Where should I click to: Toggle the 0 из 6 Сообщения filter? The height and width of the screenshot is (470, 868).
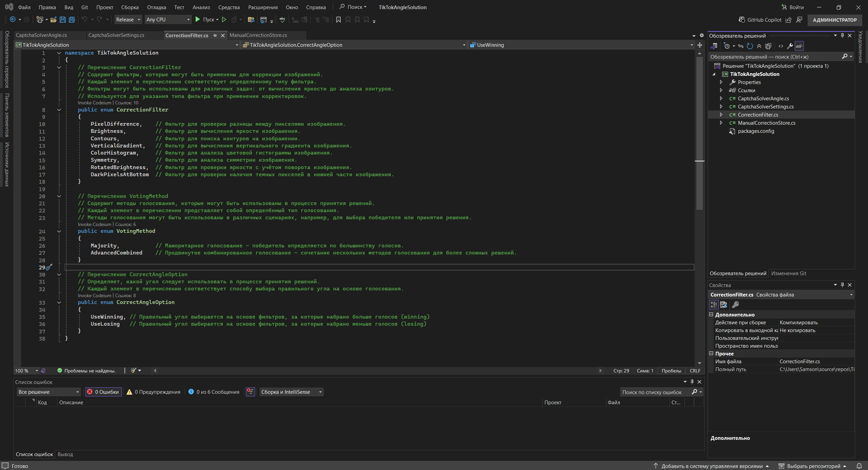point(214,392)
